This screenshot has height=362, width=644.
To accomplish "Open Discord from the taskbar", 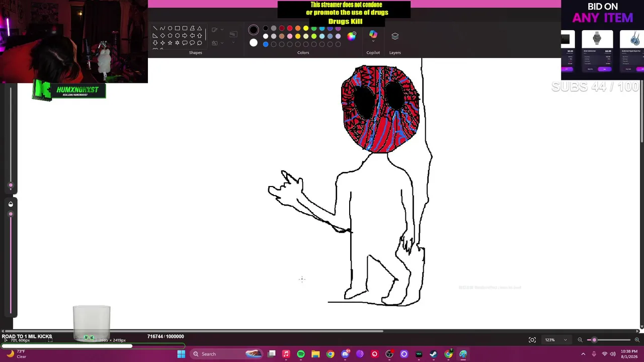I will (x=345, y=354).
